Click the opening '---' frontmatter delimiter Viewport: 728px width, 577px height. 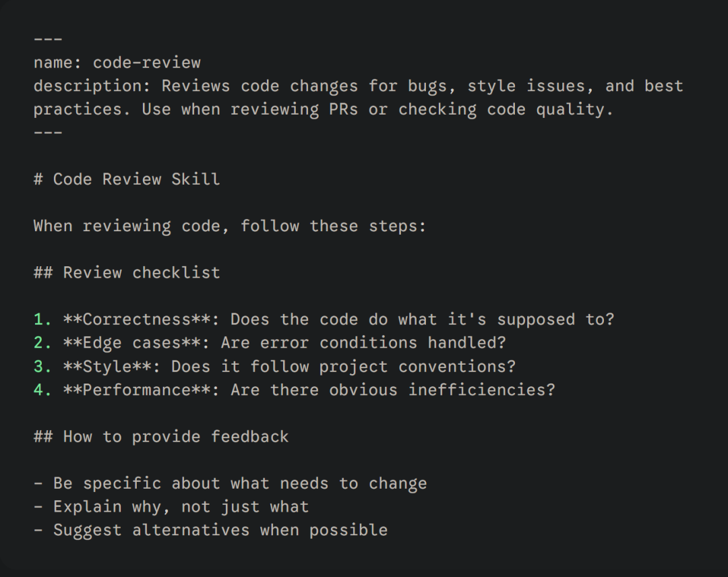click(48, 40)
